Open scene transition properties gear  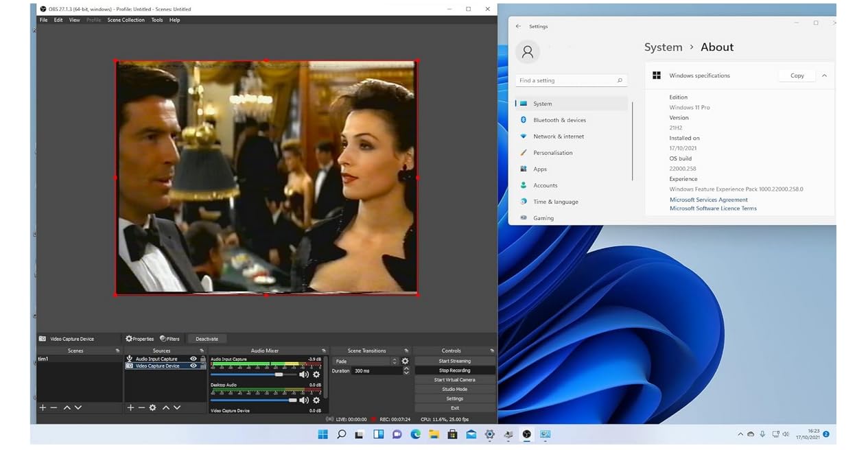(405, 361)
